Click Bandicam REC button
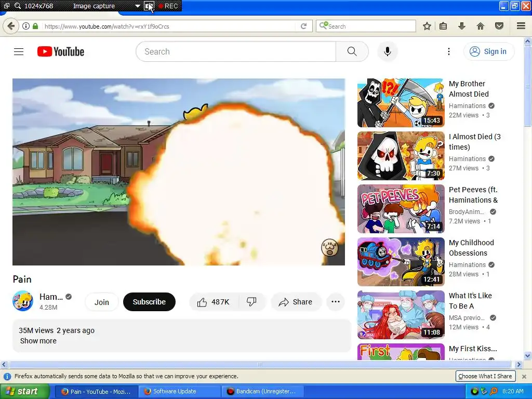This screenshot has height=399, width=532. pos(168,6)
